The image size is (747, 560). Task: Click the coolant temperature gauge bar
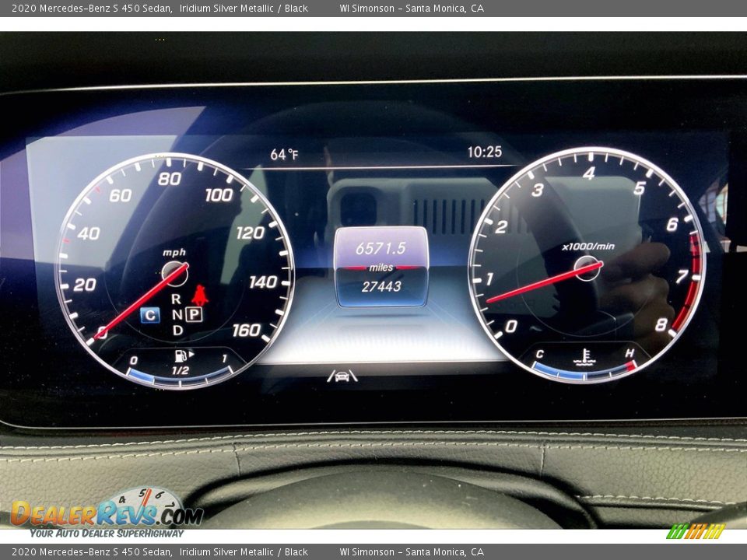584,373
